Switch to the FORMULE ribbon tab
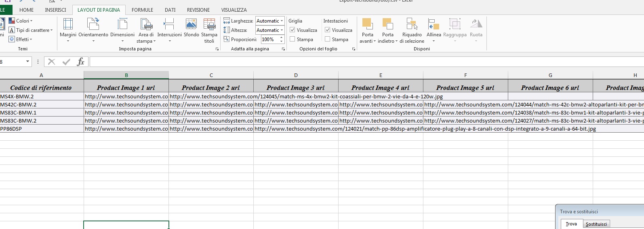Screen dimensions: 644x229 click(142, 10)
